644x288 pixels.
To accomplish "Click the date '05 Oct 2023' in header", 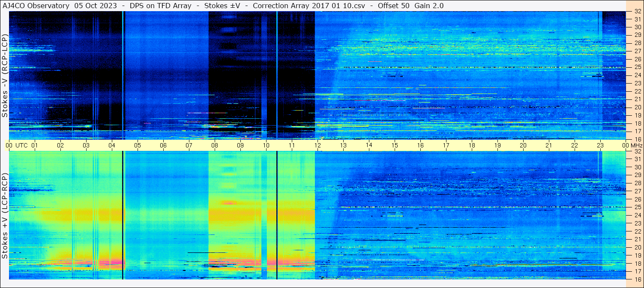I will [x=95, y=6].
